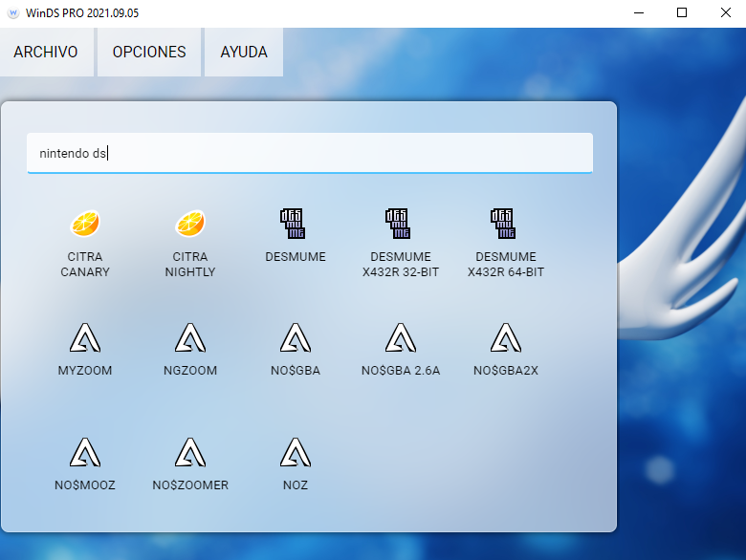This screenshot has width=746, height=560.
Task: Focus the search field containing nintendo ds
Action: coord(310,153)
